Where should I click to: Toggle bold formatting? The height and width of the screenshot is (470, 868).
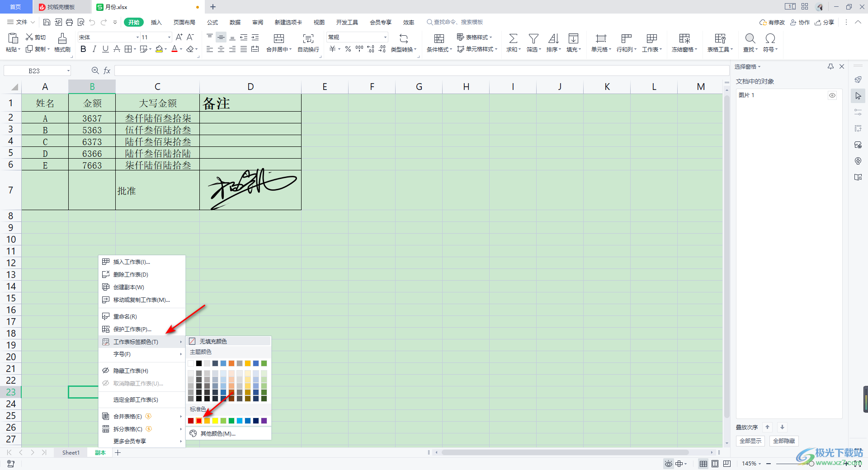point(83,49)
